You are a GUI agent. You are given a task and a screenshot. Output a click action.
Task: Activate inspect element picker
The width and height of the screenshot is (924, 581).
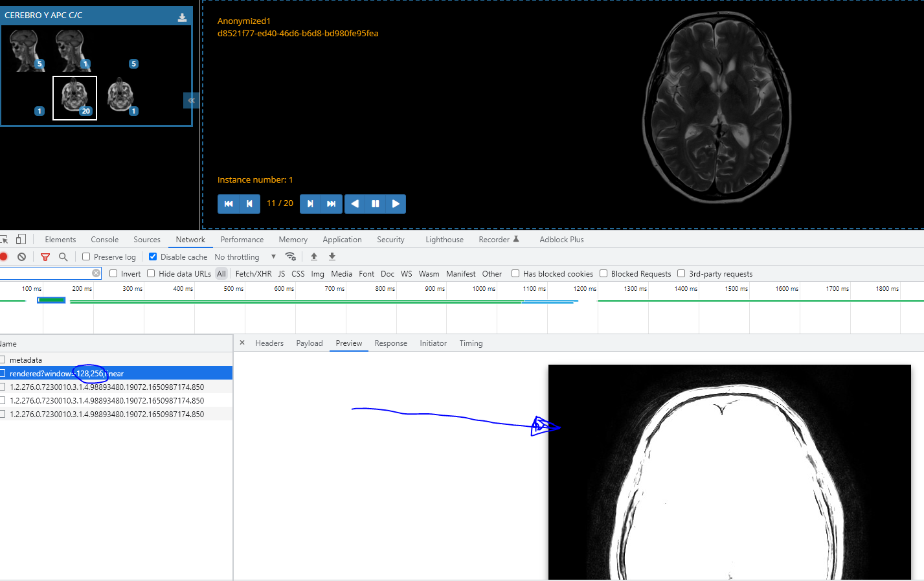pos(4,239)
